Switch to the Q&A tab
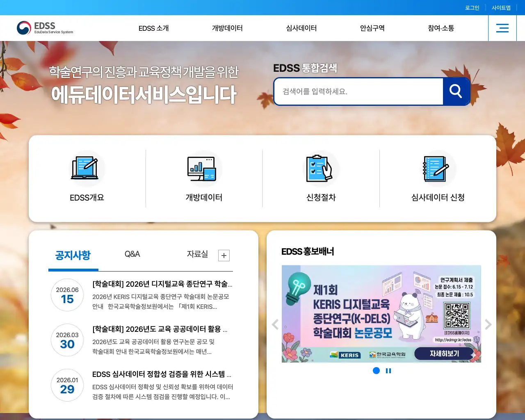 (132, 254)
